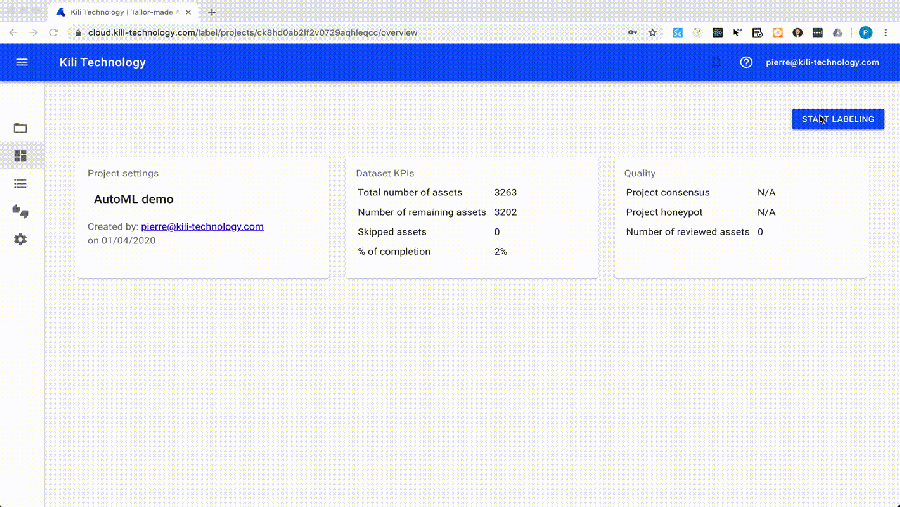Click the Project honeypot label
This screenshot has height=507, width=900.
tap(664, 212)
